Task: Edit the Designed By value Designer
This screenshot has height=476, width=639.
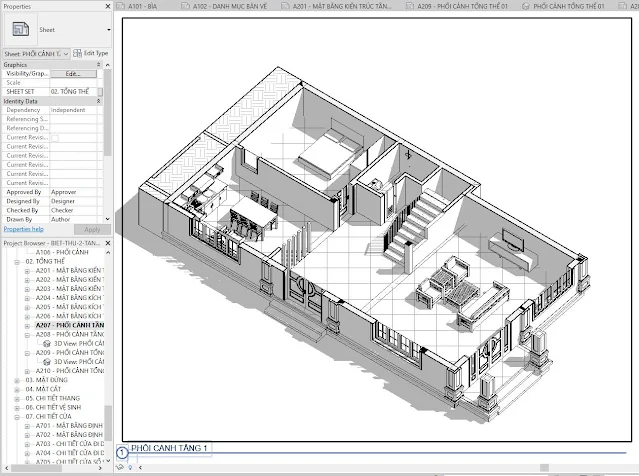Action: [73, 201]
